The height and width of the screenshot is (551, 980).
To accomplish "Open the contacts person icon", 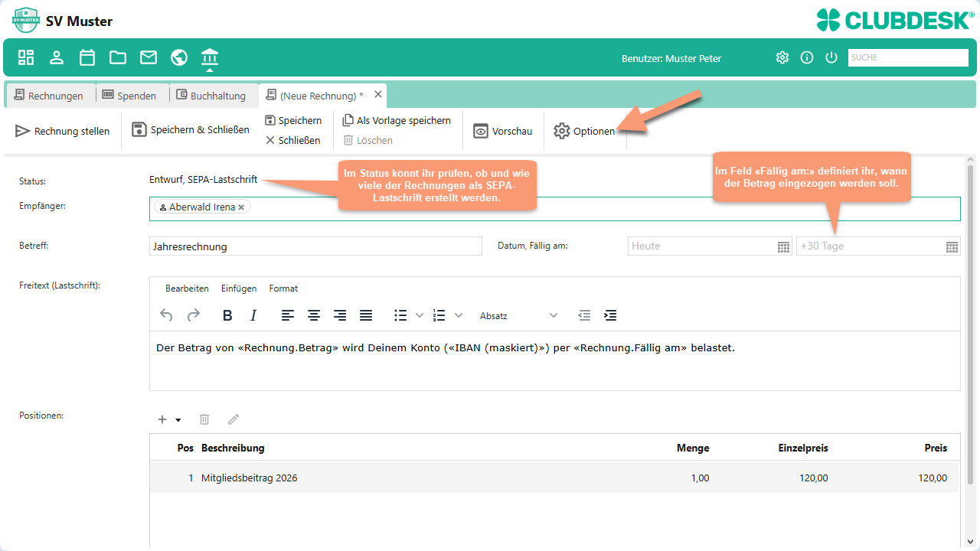I will tap(57, 57).
